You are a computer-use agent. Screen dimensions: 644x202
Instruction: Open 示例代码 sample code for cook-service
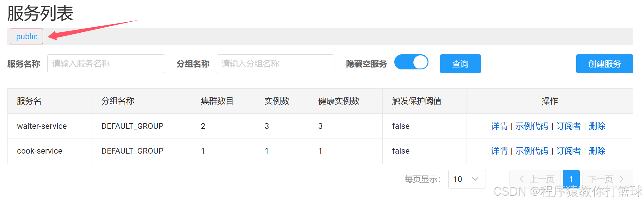pos(532,151)
